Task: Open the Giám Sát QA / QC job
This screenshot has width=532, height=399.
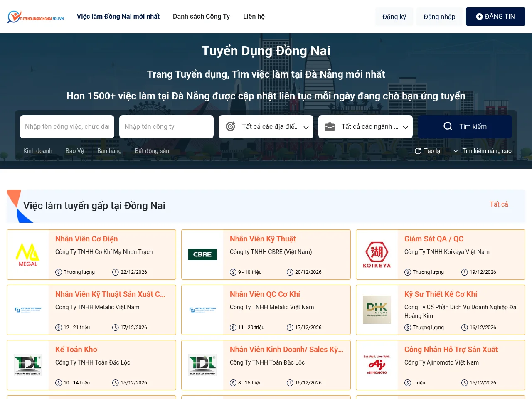Action: [x=434, y=239]
